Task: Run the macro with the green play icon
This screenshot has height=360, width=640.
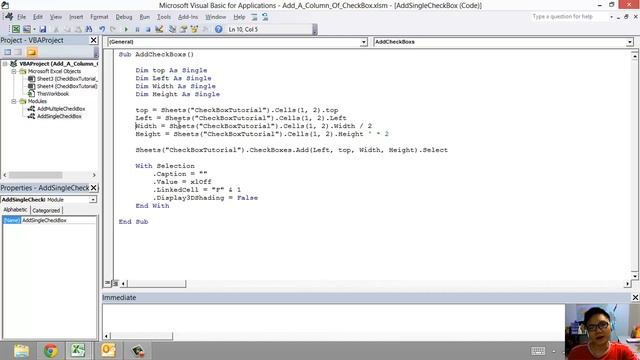Action: [x=126, y=29]
